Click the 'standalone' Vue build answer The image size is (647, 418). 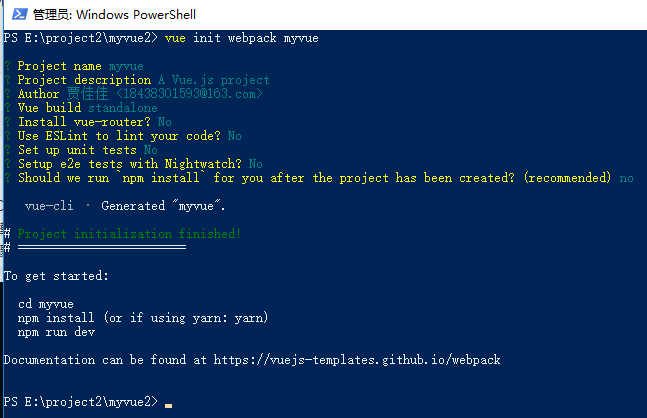click(123, 108)
